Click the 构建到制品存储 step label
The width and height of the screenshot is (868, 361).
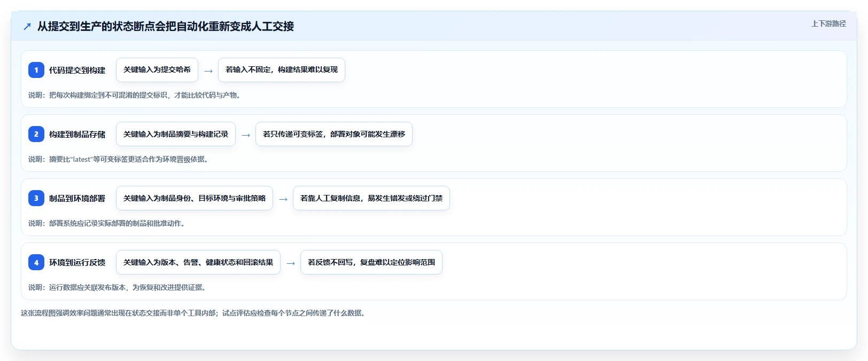(77, 134)
